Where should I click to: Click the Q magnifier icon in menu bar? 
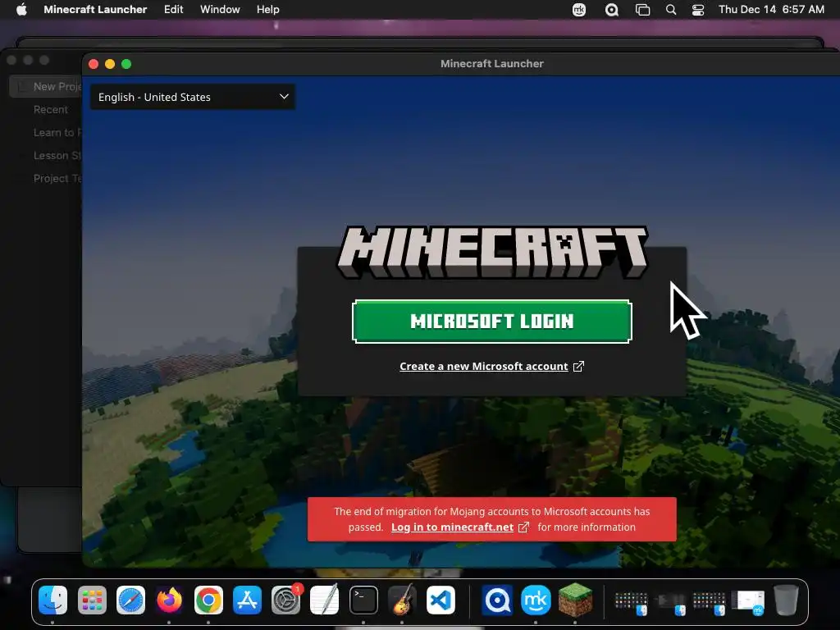point(611,10)
